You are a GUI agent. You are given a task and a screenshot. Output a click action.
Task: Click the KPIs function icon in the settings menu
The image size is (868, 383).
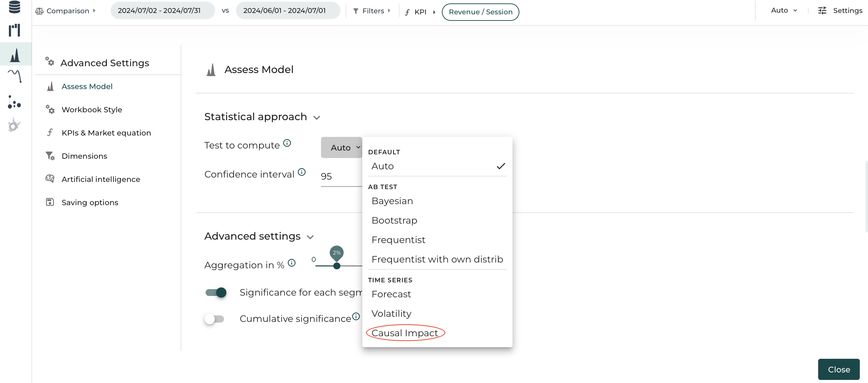point(50,132)
